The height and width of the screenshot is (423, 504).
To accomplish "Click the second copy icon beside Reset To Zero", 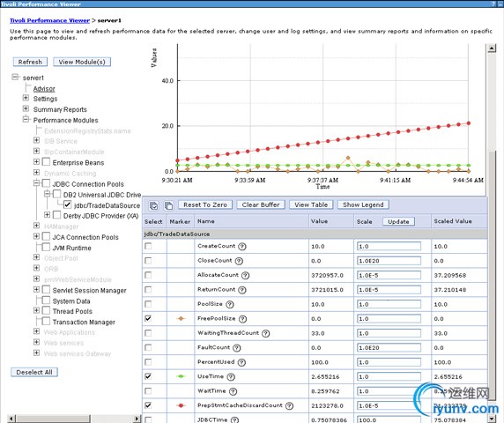I will point(168,205).
